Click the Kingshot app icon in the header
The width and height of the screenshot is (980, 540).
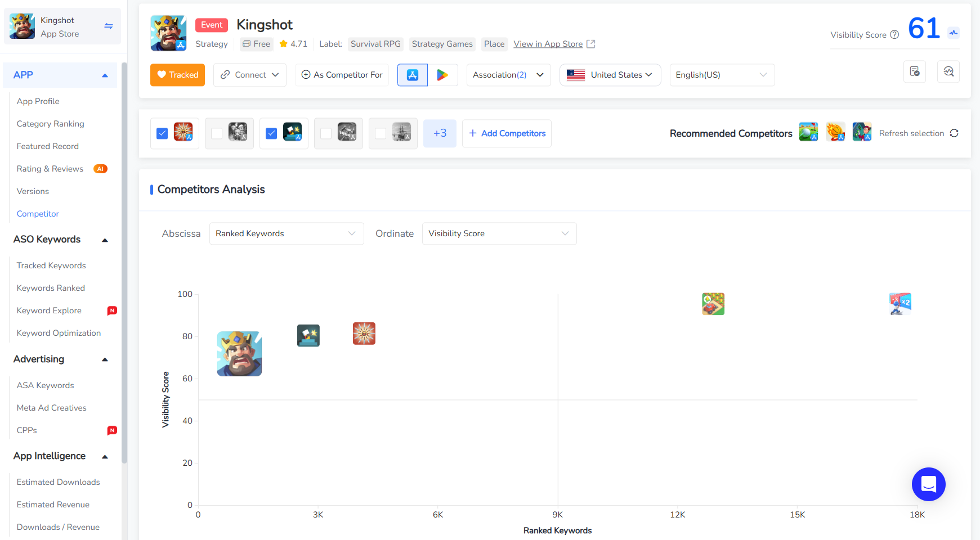tap(168, 33)
